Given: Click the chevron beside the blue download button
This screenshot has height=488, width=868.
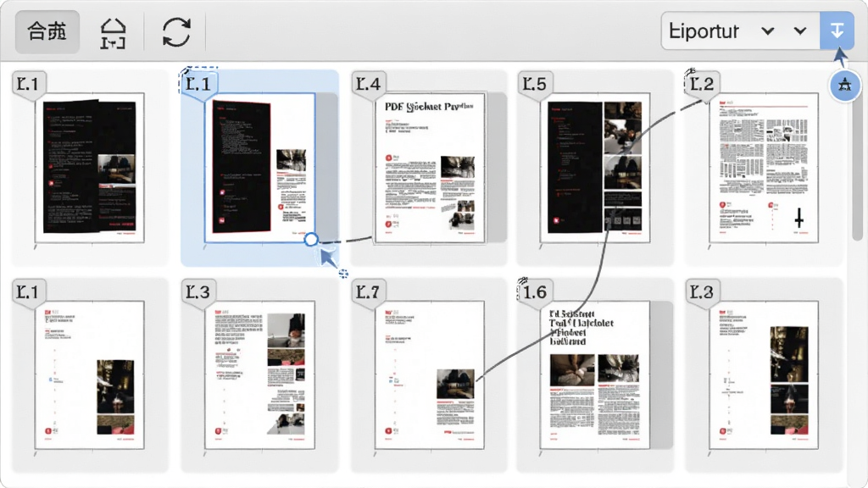Looking at the screenshot, I should coord(800,31).
